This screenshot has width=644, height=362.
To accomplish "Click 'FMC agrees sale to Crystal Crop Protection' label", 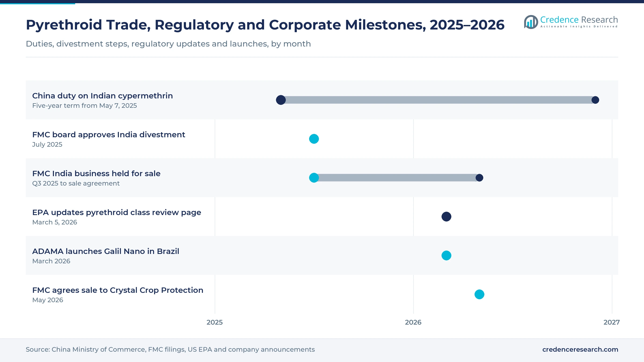I will click(118, 290).
